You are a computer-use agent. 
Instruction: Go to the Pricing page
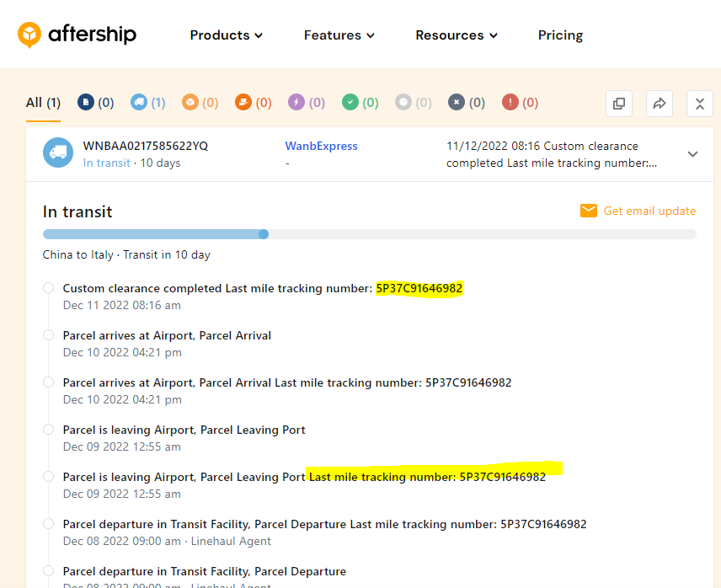pos(560,35)
